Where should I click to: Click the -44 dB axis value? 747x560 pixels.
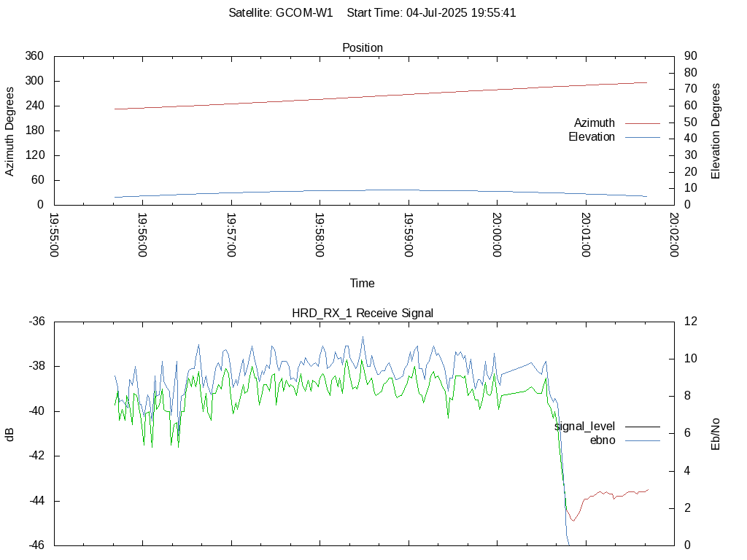coord(36,501)
